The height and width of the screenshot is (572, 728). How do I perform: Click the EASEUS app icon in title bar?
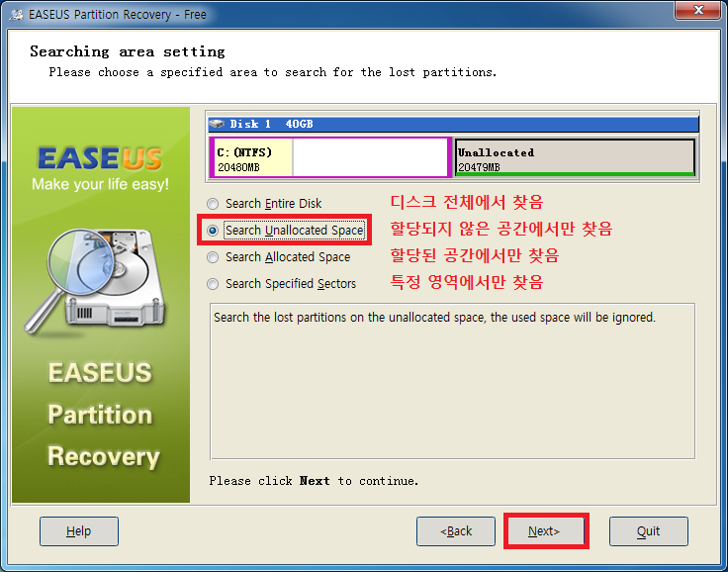16,15
